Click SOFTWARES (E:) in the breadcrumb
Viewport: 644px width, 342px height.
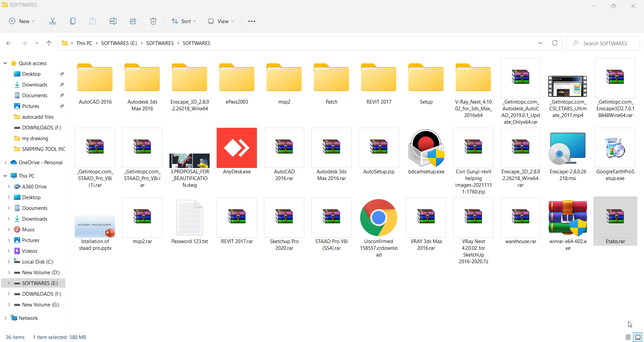pyautogui.click(x=119, y=43)
